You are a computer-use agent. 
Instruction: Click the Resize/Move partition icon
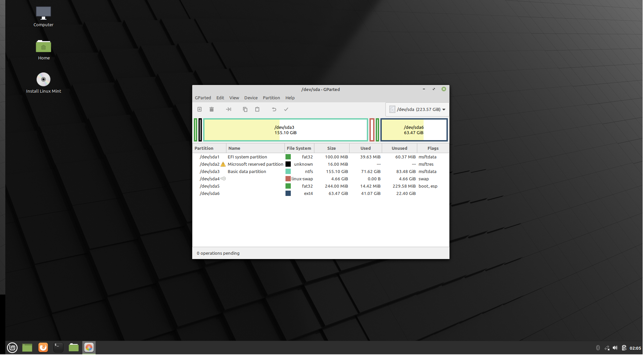tap(228, 109)
